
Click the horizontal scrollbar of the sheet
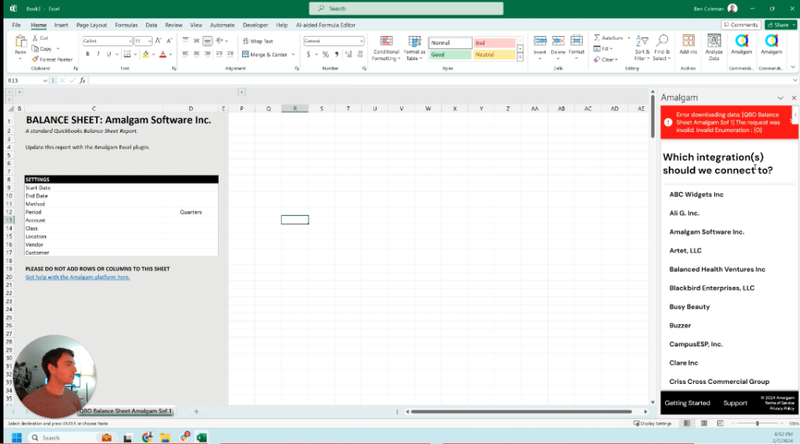(521, 411)
